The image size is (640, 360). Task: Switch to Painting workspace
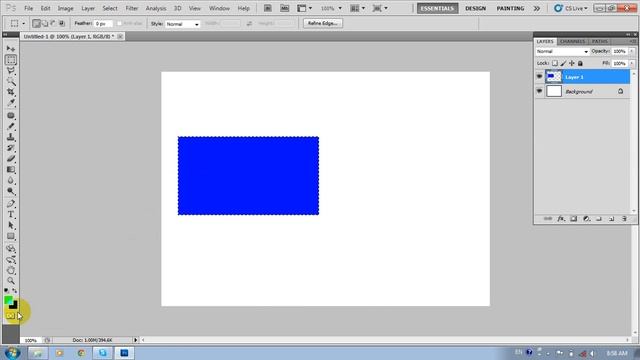510,8
